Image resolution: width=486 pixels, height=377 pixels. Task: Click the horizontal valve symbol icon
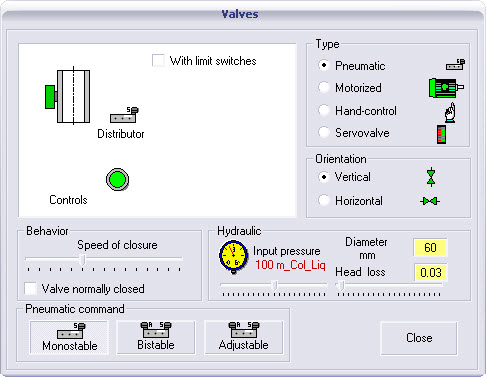click(430, 201)
